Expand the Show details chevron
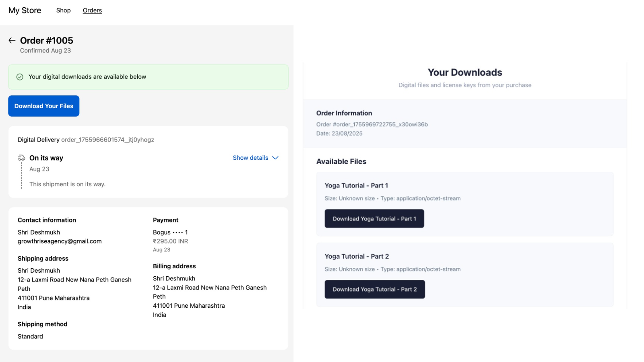Image resolution: width=644 pixels, height=362 pixels. (275, 158)
